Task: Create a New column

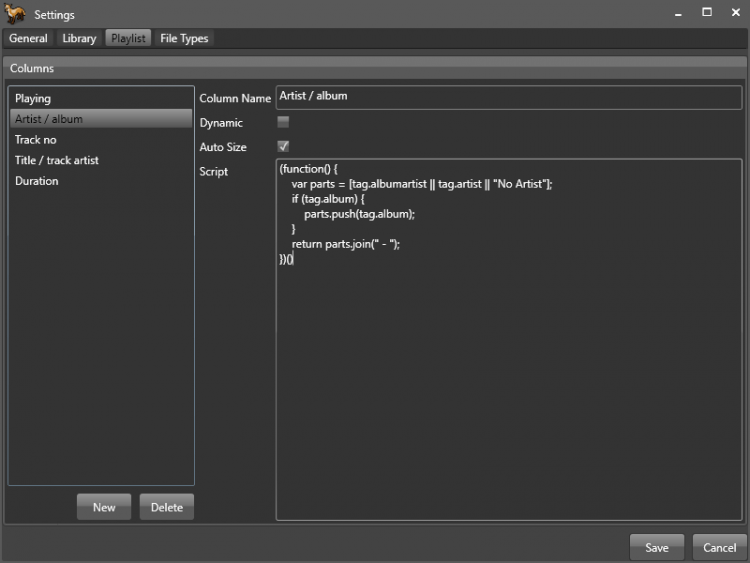Action: (104, 507)
